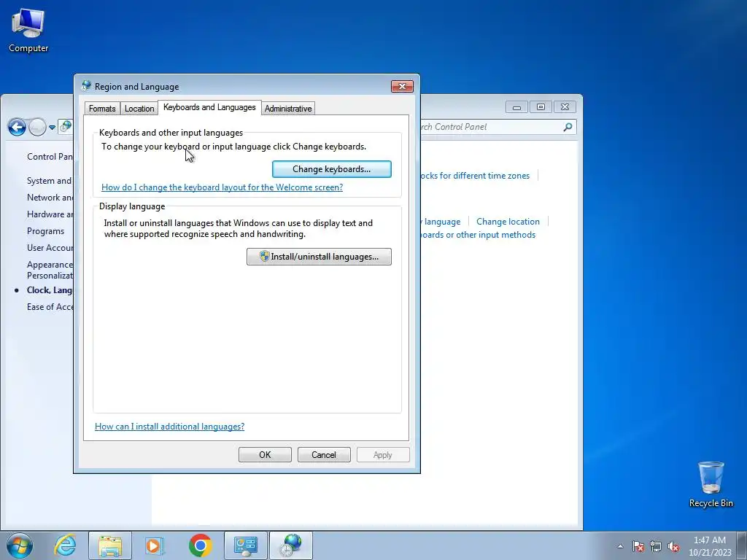Click the Show desktop strip at taskbar end

coord(742,545)
